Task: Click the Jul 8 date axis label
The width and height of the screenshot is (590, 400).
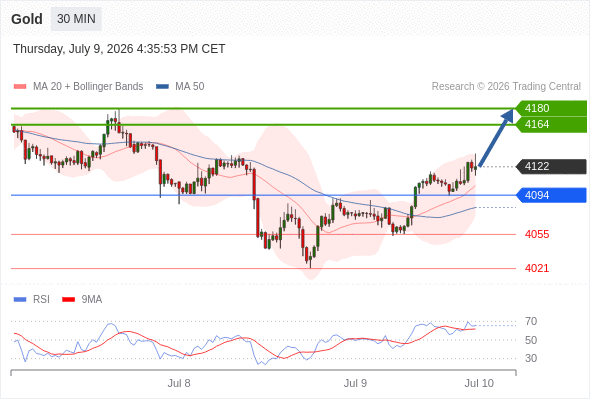Action: (x=179, y=383)
